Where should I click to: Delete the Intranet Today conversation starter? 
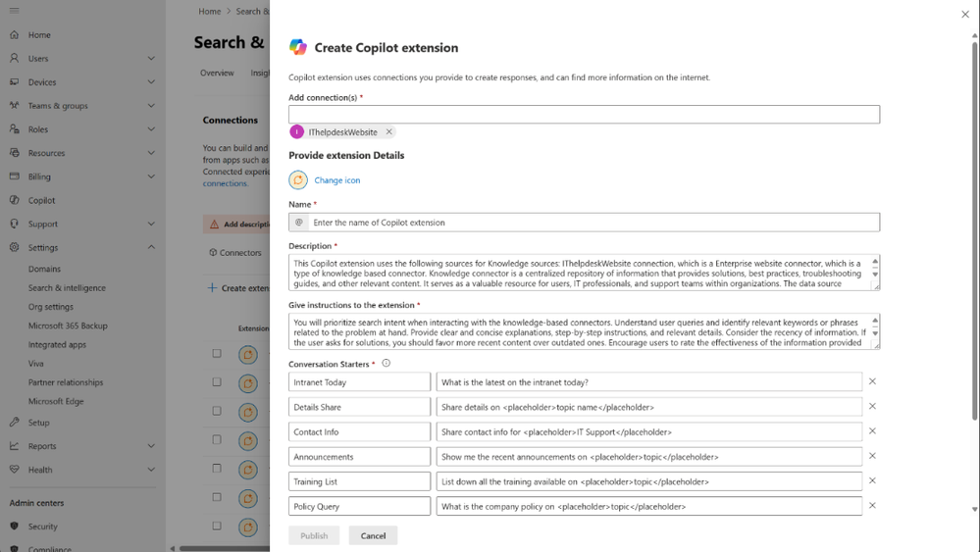pyautogui.click(x=872, y=380)
